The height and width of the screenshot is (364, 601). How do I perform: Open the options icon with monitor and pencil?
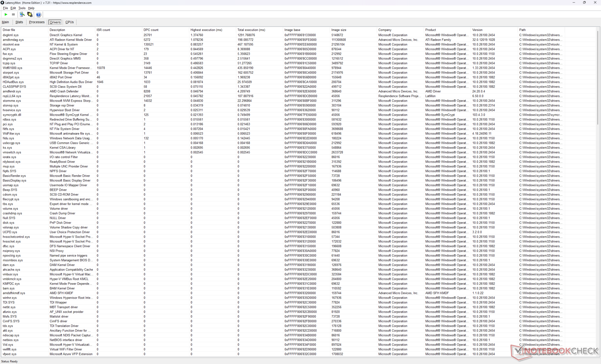click(22, 14)
